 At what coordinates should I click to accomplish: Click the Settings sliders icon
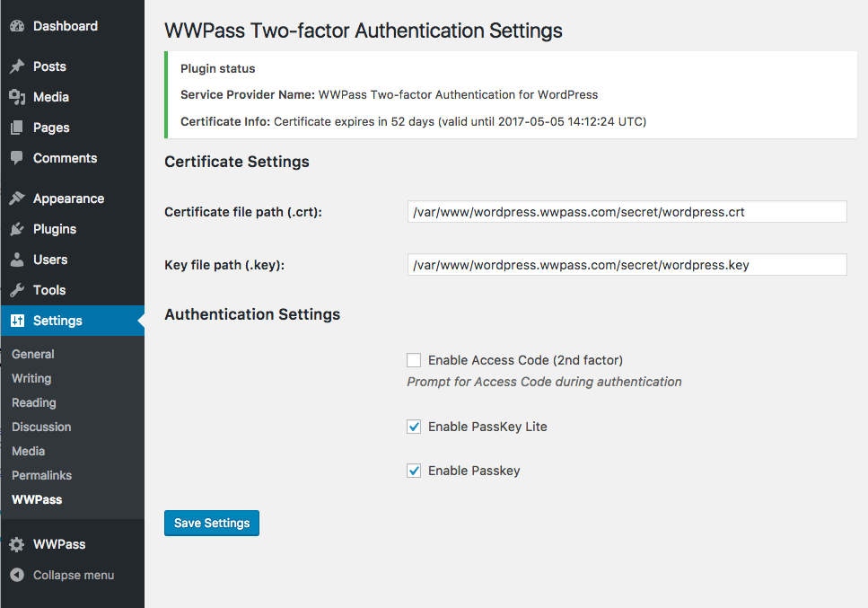pyautogui.click(x=17, y=320)
